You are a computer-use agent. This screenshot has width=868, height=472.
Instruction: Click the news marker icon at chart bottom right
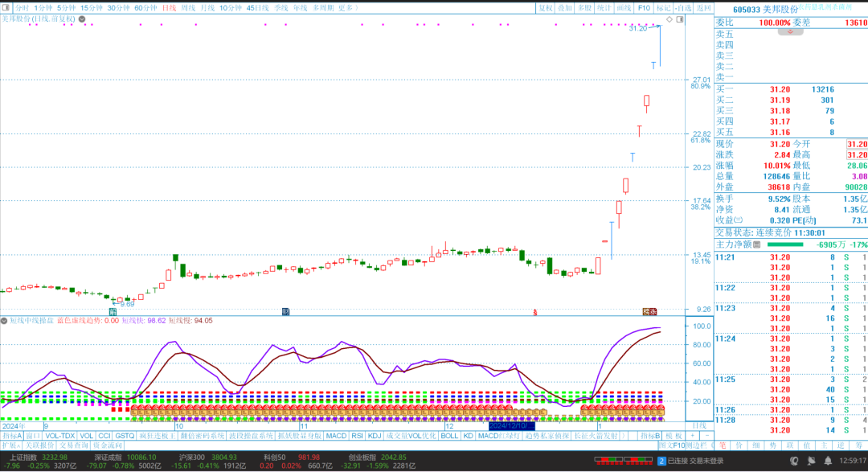(649, 312)
